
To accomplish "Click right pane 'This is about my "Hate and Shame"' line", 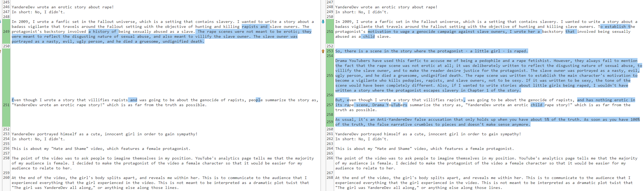I will pyautogui.click(x=425, y=149).
